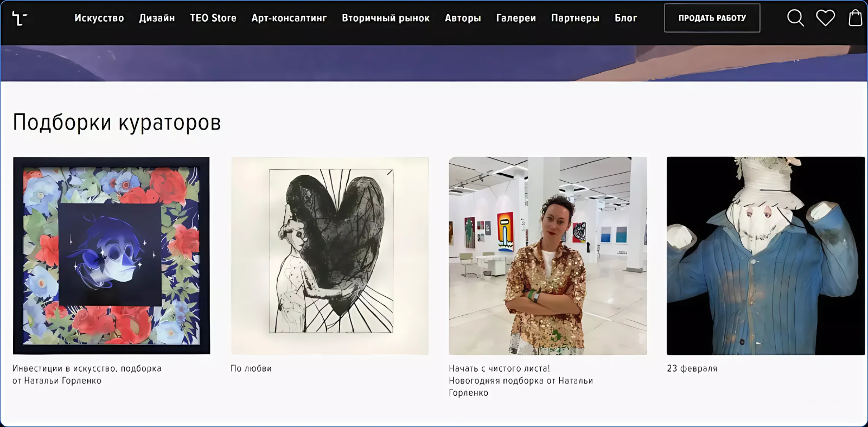Image resolution: width=868 pixels, height=427 pixels.
Task: Click the ПРОДАТЬ РАБОТУ button
Action: [712, 18]
